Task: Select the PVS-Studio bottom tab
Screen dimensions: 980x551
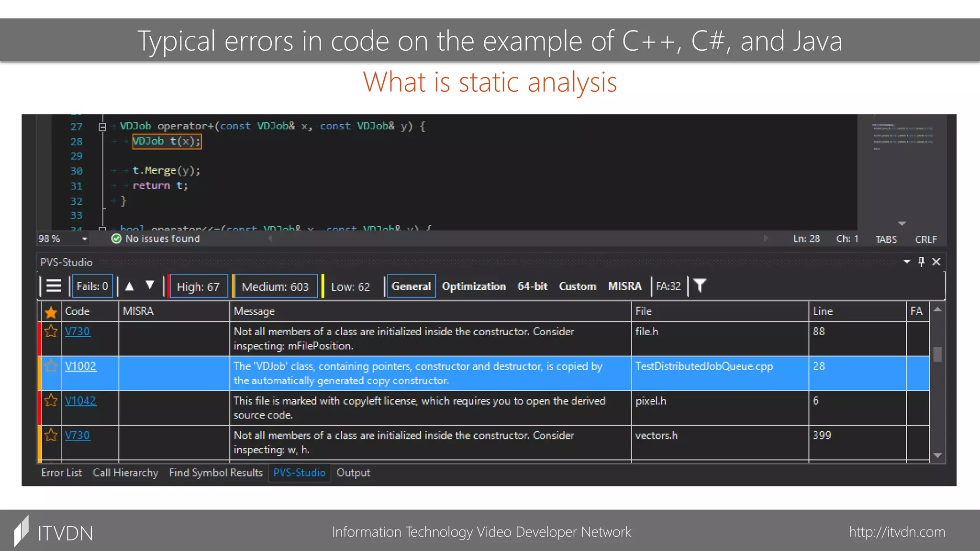Action: click(x=300, y=473)
